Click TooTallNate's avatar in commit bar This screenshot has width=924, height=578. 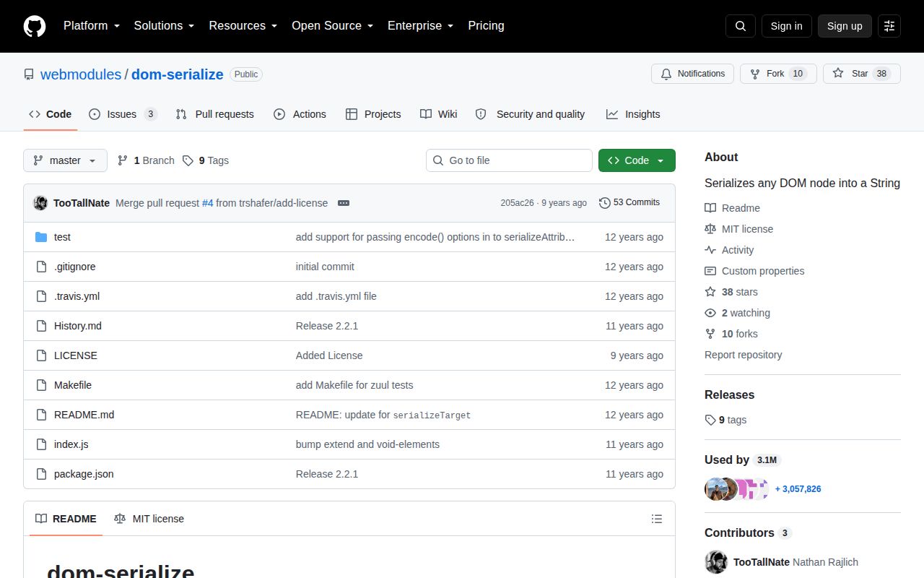point(40,203)
